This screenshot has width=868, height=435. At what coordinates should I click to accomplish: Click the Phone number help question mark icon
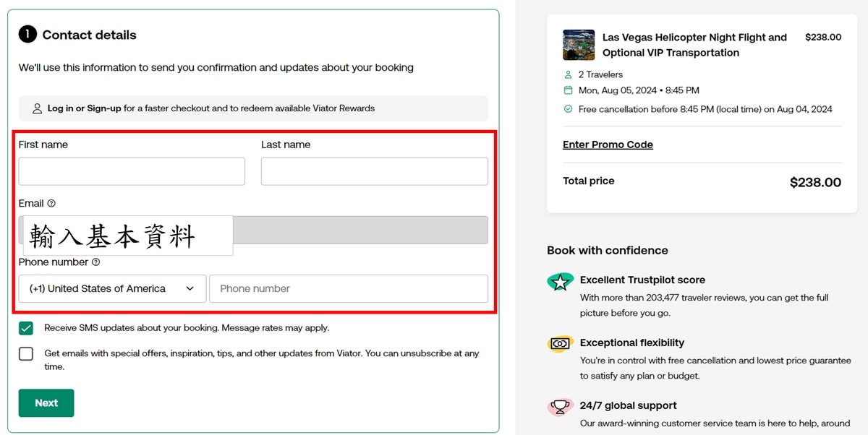(x=96, y=262)
